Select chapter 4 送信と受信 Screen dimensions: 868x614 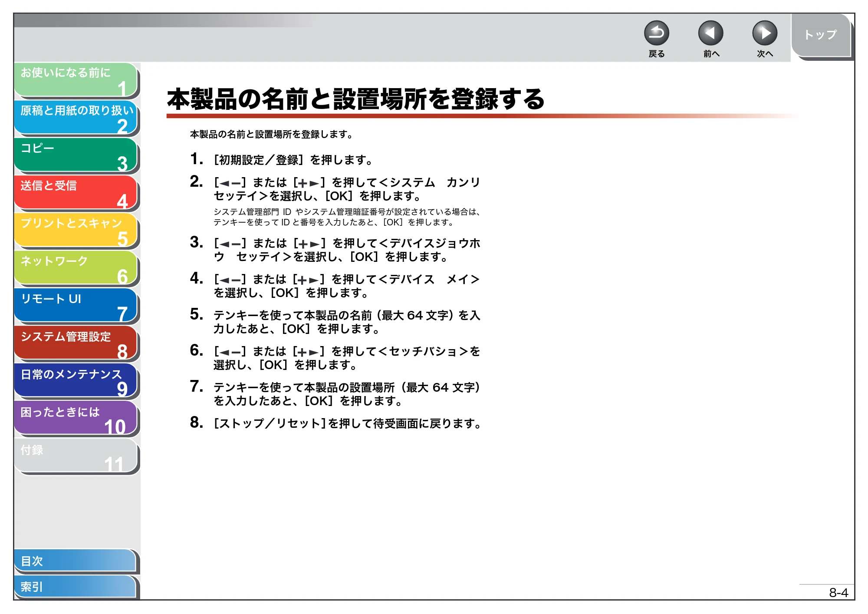[x=76, y=192]
